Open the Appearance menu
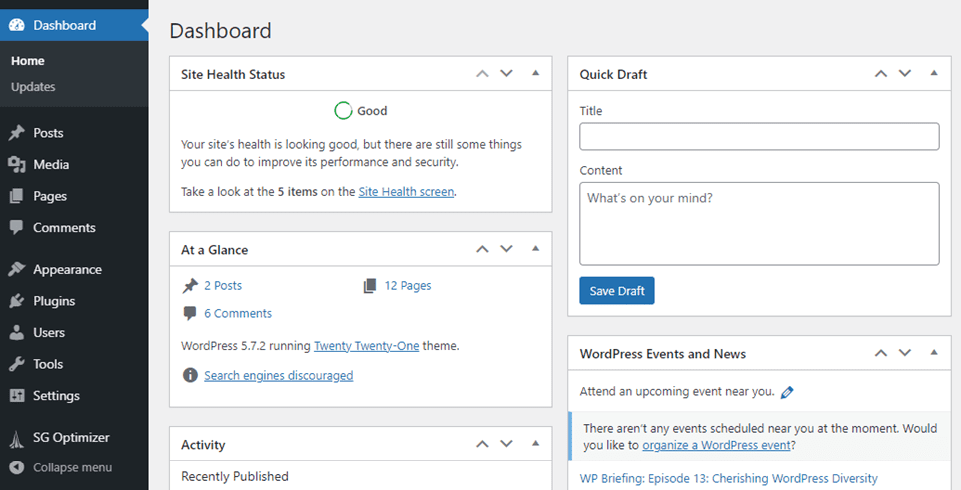This screenshot has height=490, width=961. [x=67, y=270]
